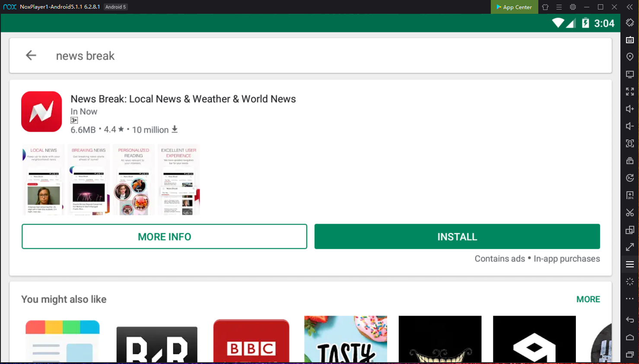Open the App Center
Screen dimensions: 639x364
[x=514, y=7]
